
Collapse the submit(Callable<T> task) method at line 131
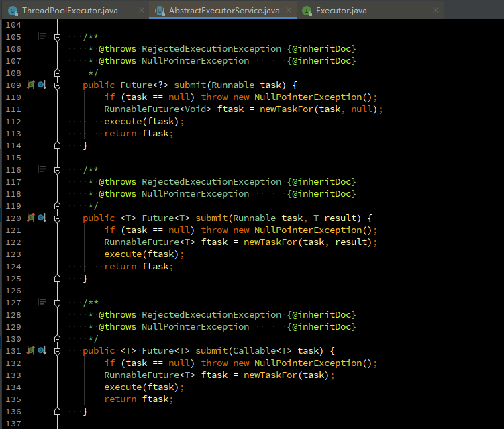coord(57,351)
